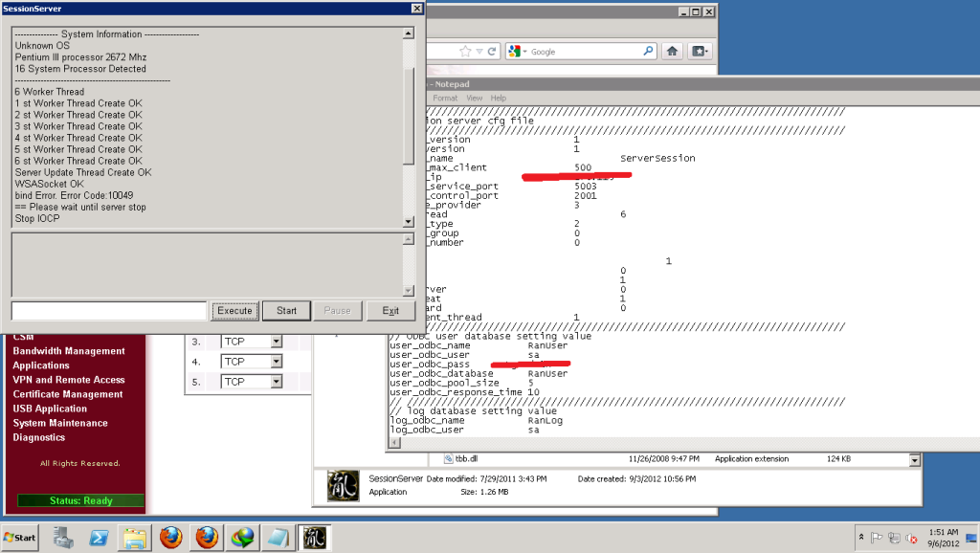Open the Start menu

[x=19, y=538]
